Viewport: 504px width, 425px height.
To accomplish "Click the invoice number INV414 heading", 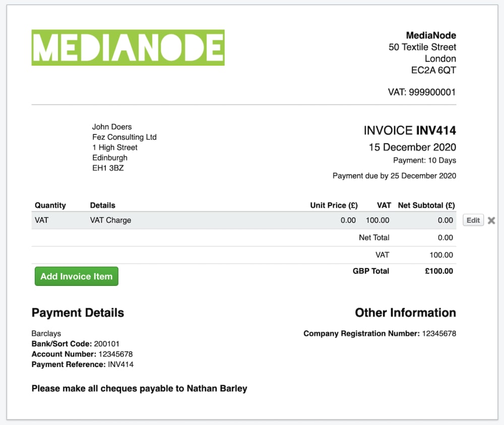I will [409, 130].
